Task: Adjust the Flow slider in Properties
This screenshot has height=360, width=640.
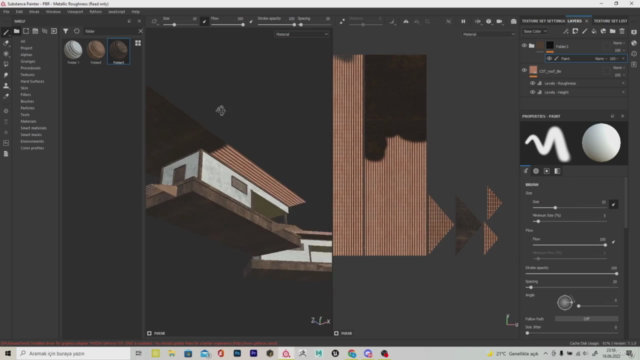Action: [x=569, y=245]
